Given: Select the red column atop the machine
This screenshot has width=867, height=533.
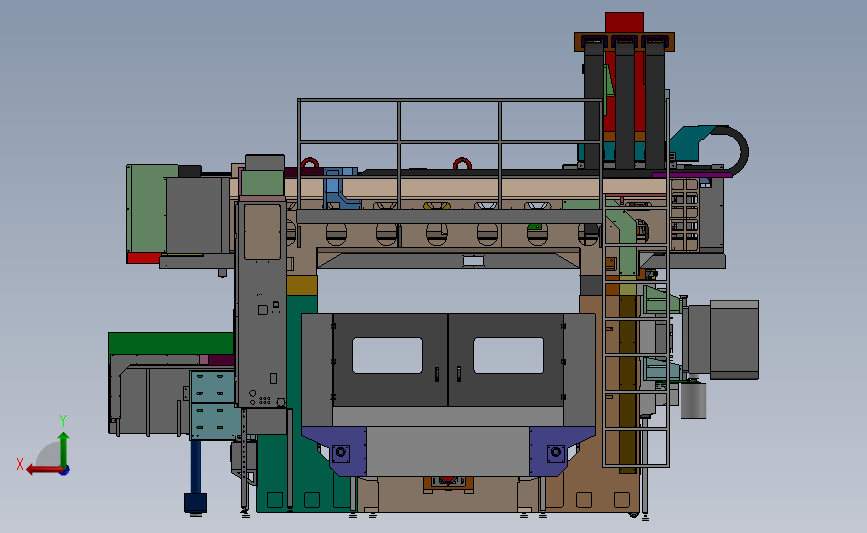Looking at the screenshot, I should point(624,22).
